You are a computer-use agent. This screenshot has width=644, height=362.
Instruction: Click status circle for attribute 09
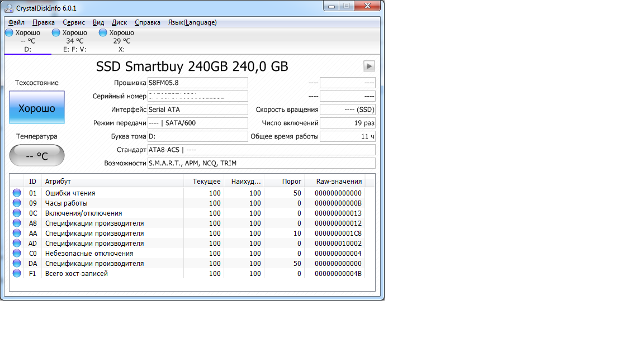17,203
